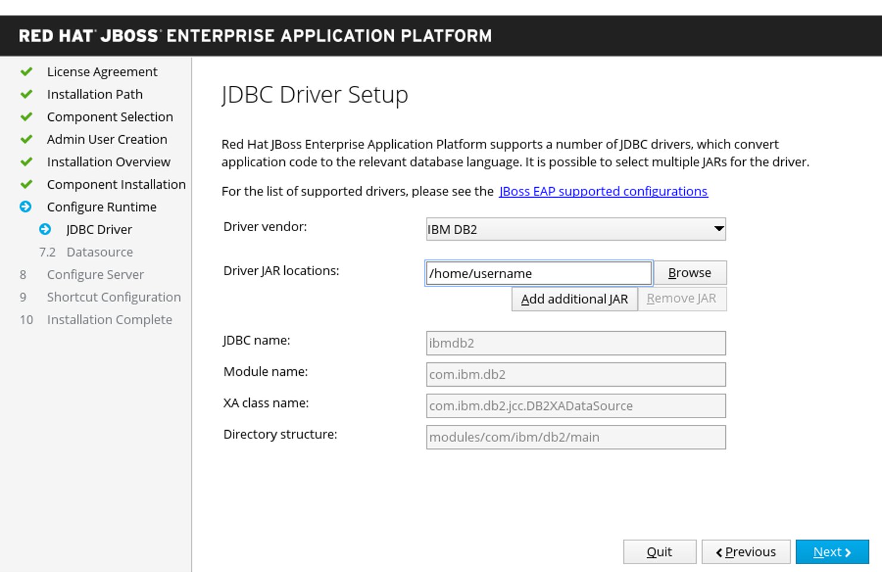Screen dimensions: 882x588
Task: Quit the installer
Action: point(660,552)
